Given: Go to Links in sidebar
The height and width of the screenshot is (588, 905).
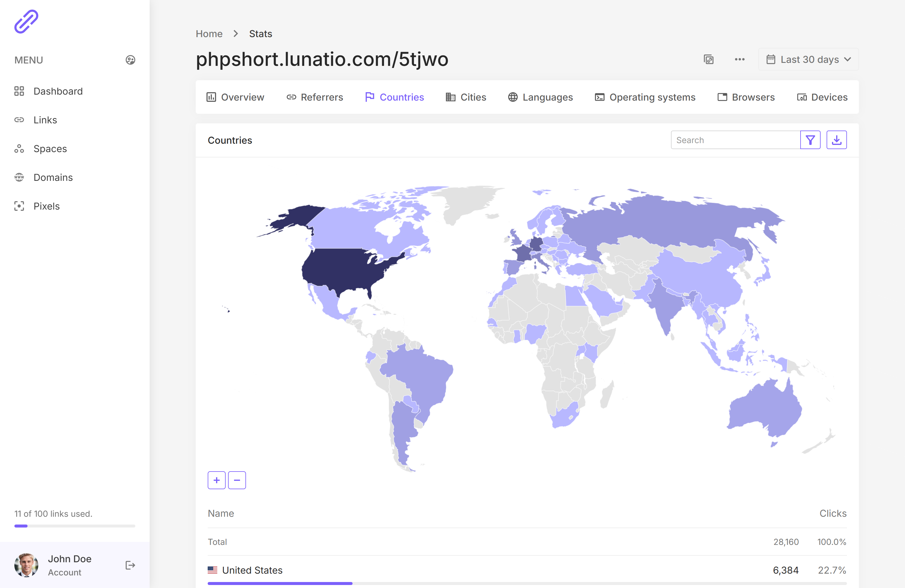Looking at the screenshot, I should (x=45, y=120).
